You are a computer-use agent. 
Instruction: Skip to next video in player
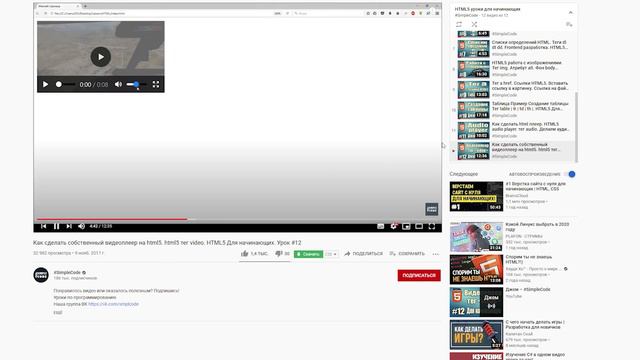point(69,226)
